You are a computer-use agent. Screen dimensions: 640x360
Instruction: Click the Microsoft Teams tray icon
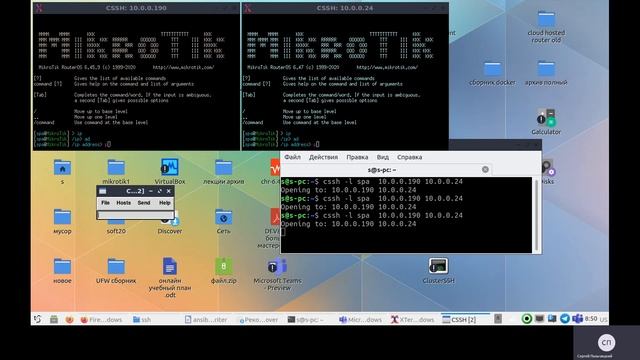tap(577, 319)
